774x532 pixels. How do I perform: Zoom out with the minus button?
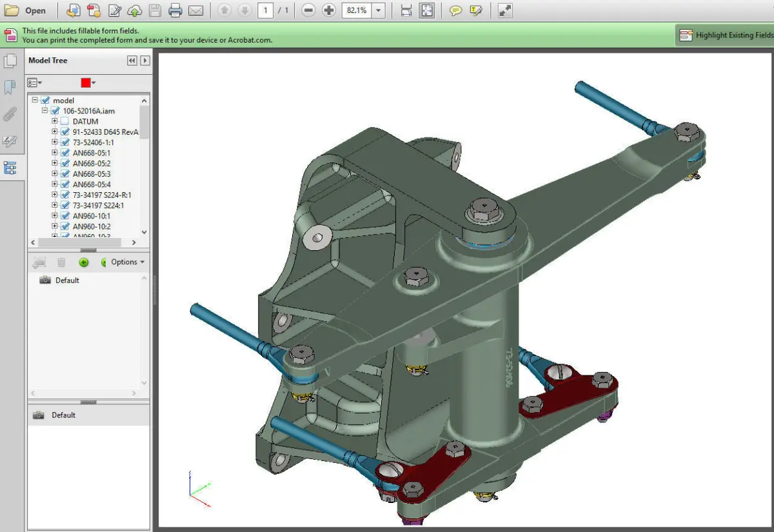309,10
